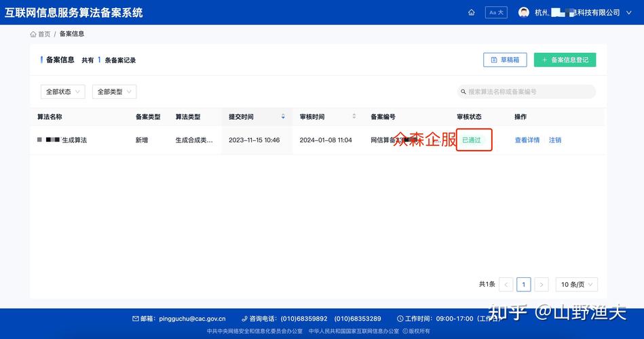Click 备案信息登记 green button
This screenshot has height=339, width=644.
(x=565, y=60)
